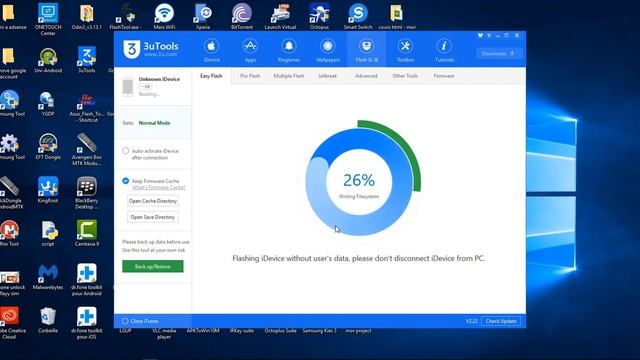
Task: Open the Smart Switch desktop icon
Action: (x=358, y=17)
